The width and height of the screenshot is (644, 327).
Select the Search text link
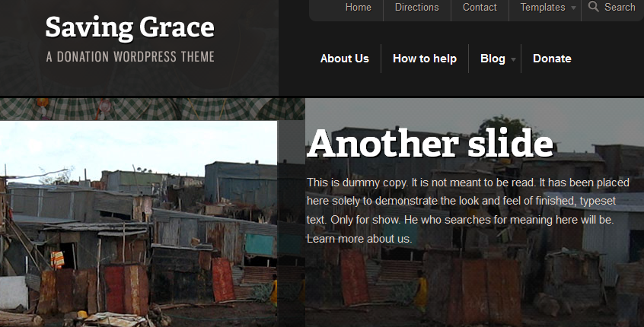coord(620,8)
